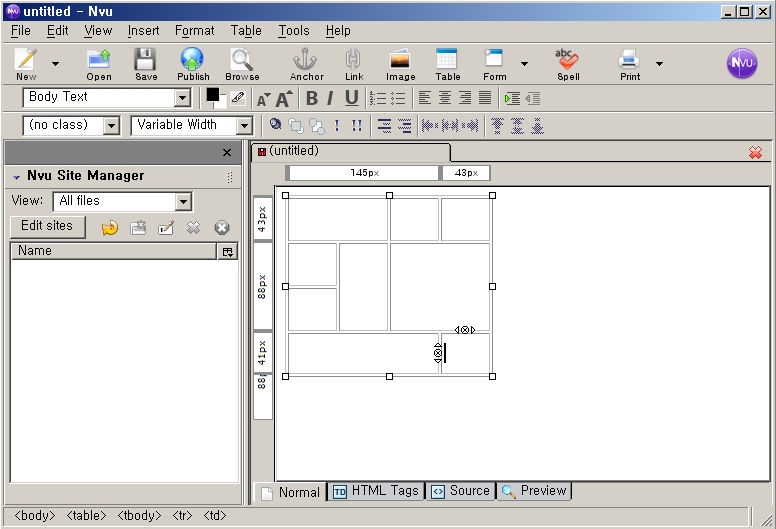Click the Link chain icon
This screenshot has height=529, width=776.
pyautogui.click(x=353, y=59)
